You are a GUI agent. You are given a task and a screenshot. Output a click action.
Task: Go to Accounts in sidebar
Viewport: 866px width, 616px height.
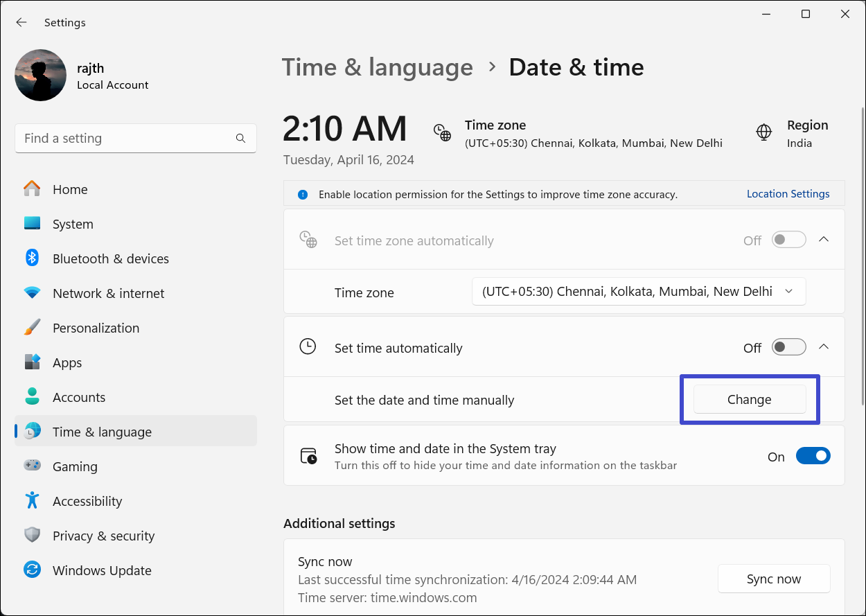(79, 397)
